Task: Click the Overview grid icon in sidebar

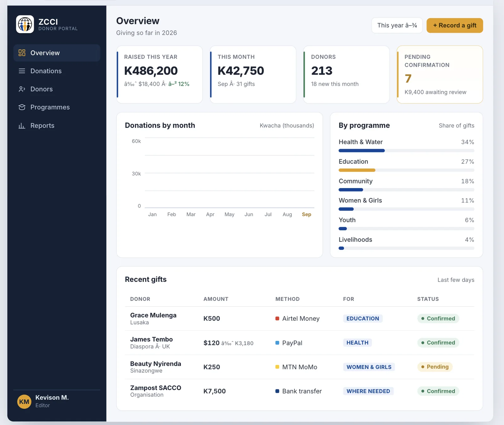Action: (22, 53)
